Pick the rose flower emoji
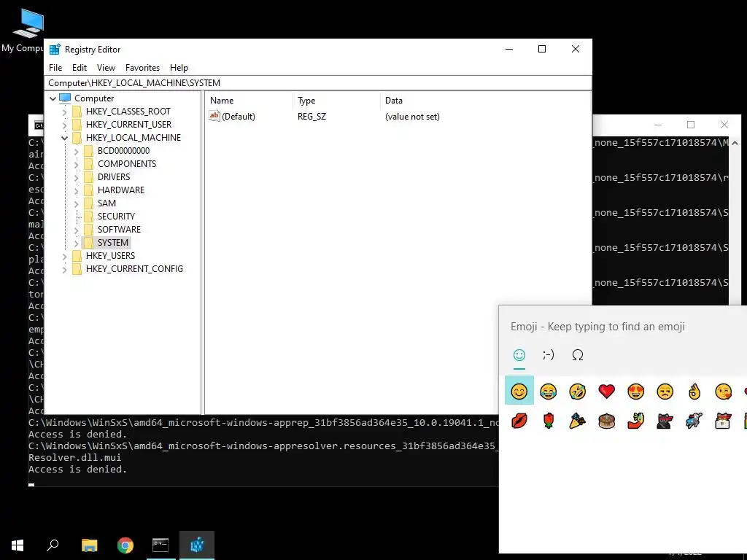Image resolution: width=747 pixels, height=560 pixels. (549, 421)
